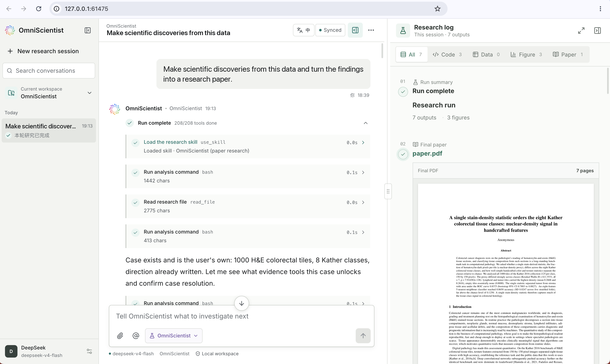Click the browser back arrow
This screenshot has width=610, height=364.
pos(9,9)
